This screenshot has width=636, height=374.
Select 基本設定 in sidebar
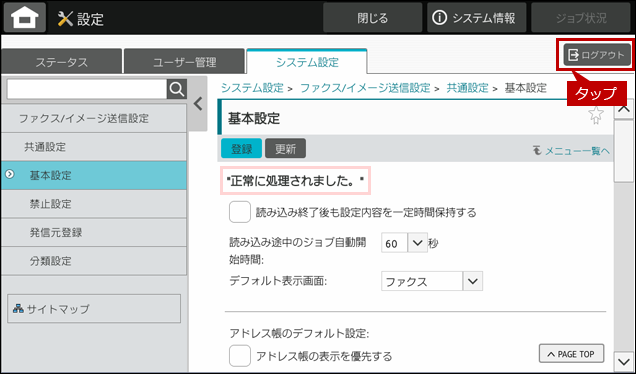click(x=94, y=175)
